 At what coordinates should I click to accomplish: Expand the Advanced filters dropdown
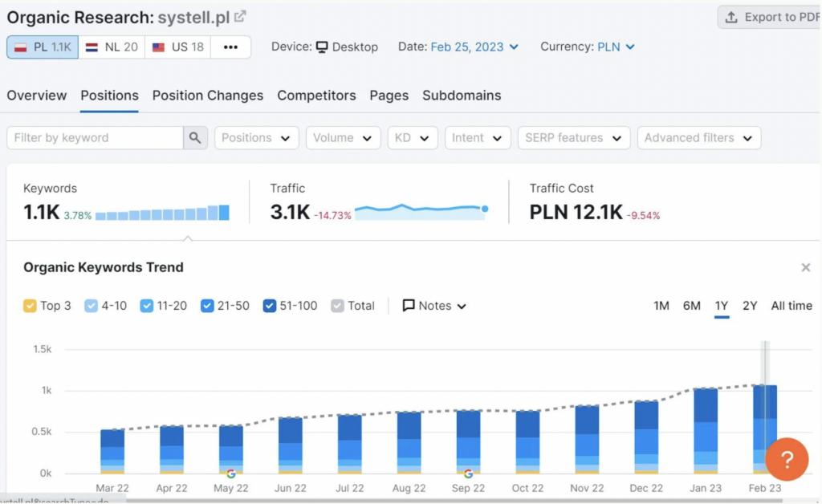[699, 138]
